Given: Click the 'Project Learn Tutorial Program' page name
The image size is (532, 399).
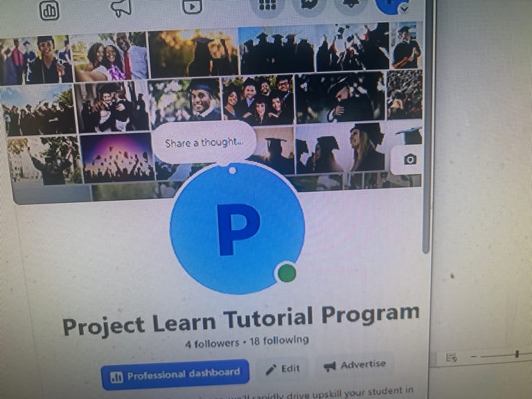Looking at the screenshot, I should pyautogui.click(x=241, y=320).
